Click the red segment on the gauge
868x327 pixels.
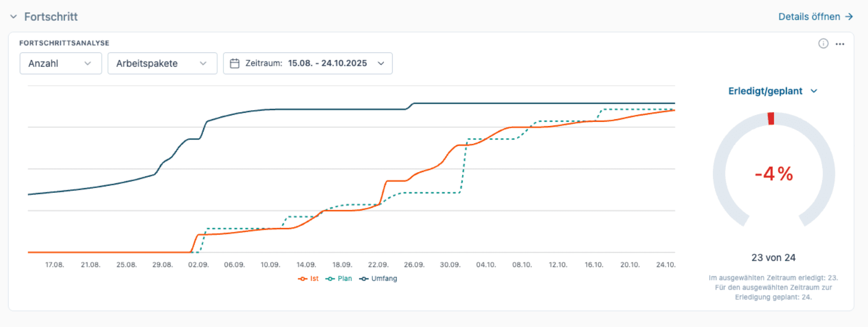pyautogui.click(x=771, y=119)
